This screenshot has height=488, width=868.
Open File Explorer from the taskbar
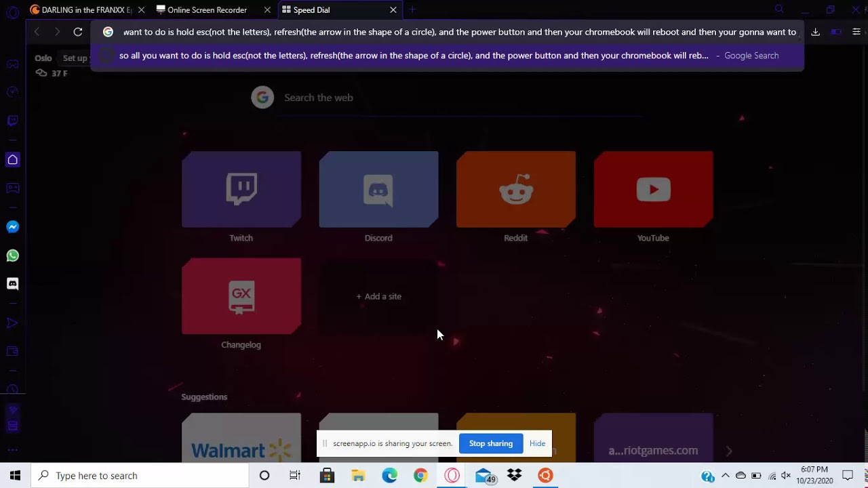(358, 476)
